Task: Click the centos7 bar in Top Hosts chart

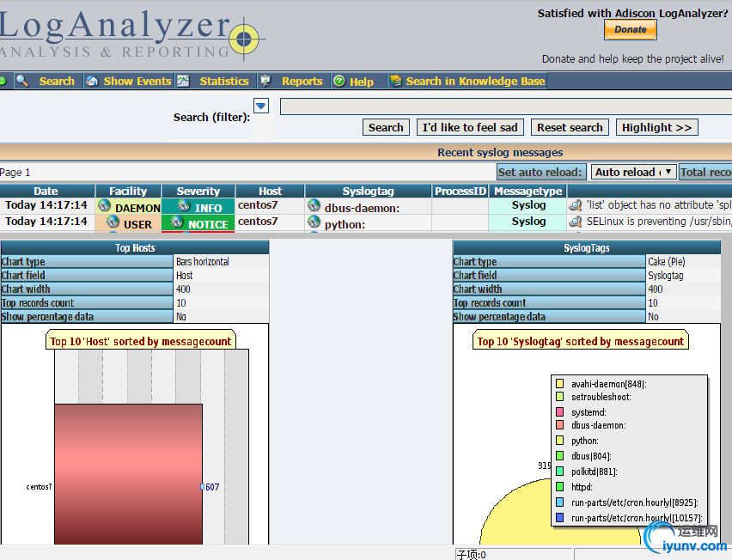Action: (x=128, y=474)
